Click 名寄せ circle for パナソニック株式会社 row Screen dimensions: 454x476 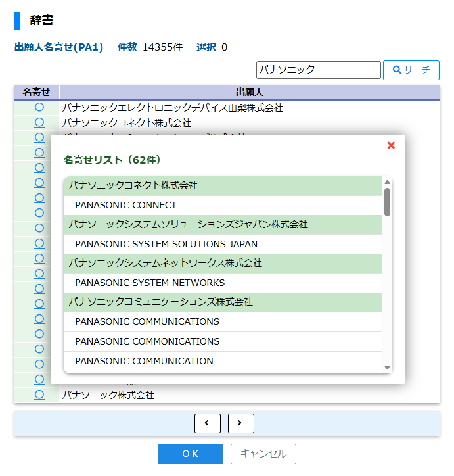coord(39,395)
